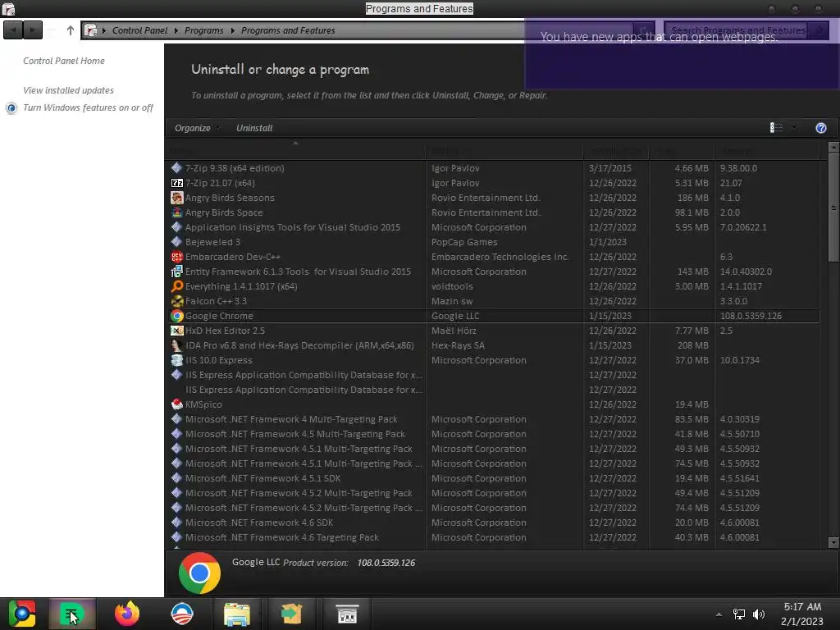Viewport: 840px width, 630px height.
Task: Click the Obama logo taskbar icon
Action: coord(181,614)
